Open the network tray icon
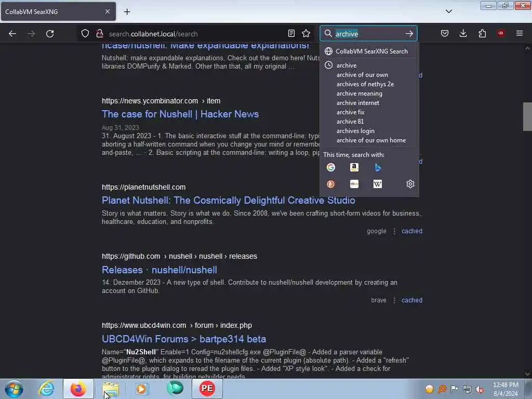The width and height of the screenshot is (532, 399). click(x=467, y=390)
